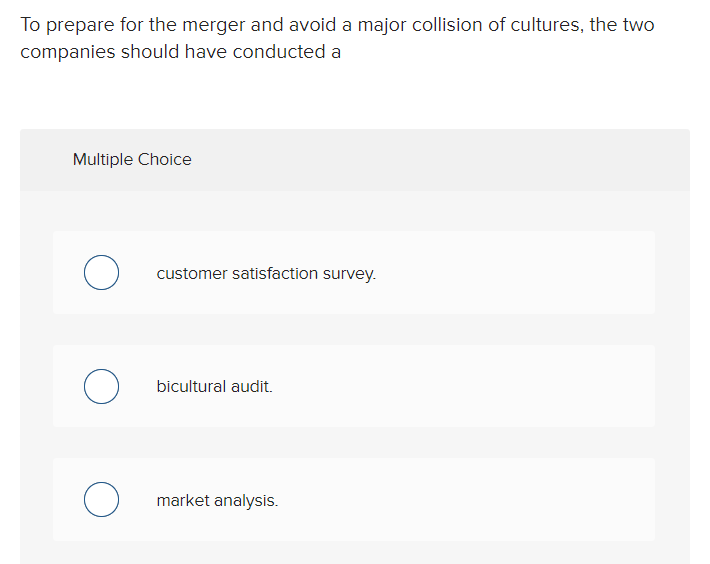Click the word 'cultures' in the question
Viewport: 710px width, 564px height.
[547, 25]
